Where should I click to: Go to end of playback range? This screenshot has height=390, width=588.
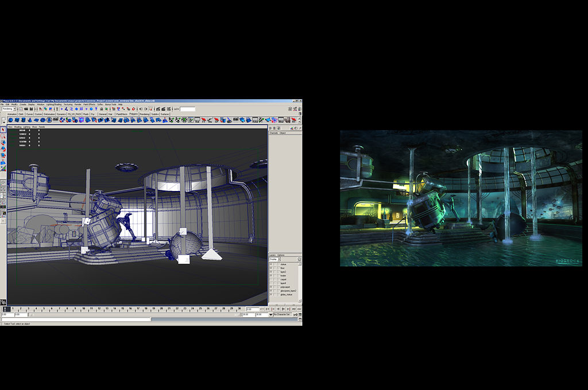point(293,309)
